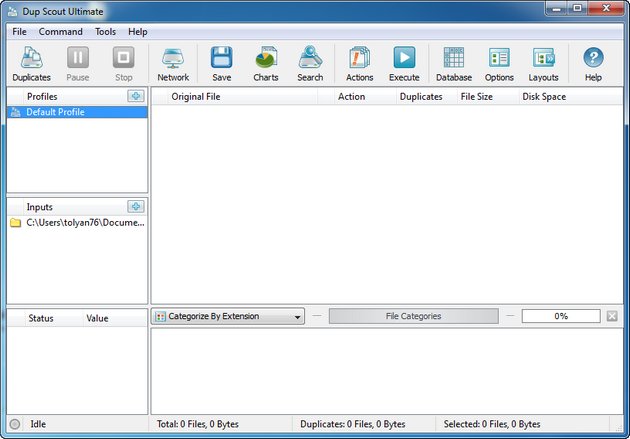The height and width of the screenshot is (439, 630).
Task: Open the Network search tool
Action: tap(173, 63)
